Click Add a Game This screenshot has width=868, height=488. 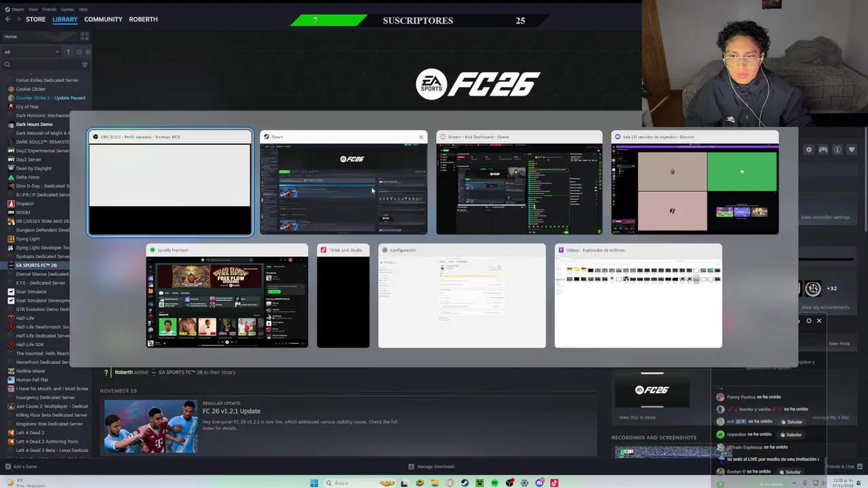coord(21,466)
